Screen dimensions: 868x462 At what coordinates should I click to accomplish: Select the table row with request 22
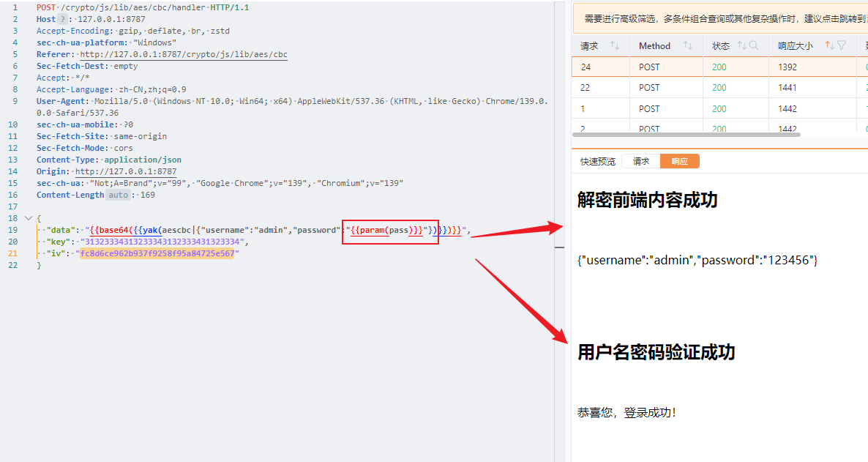tap(719, 88)
